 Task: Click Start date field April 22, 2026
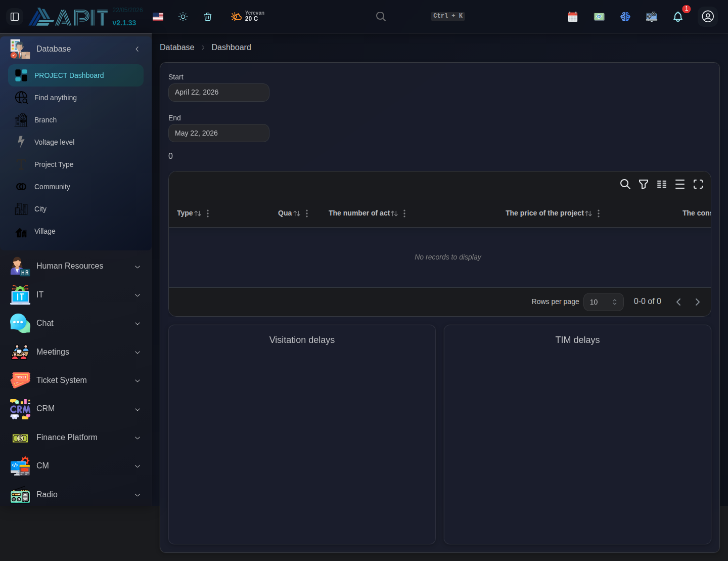(x=219, y=93)
